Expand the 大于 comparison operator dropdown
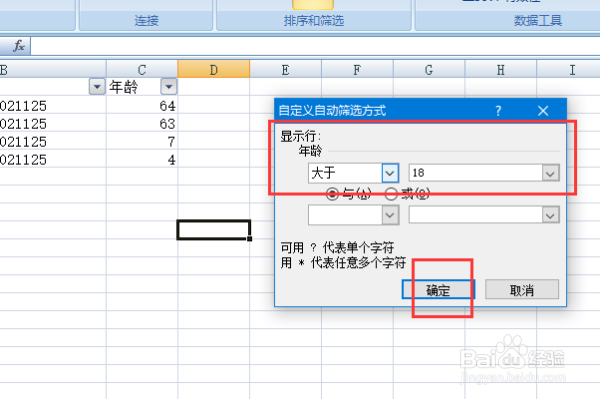The height and width of the screenshot is (399, 600). pos(390,173)
